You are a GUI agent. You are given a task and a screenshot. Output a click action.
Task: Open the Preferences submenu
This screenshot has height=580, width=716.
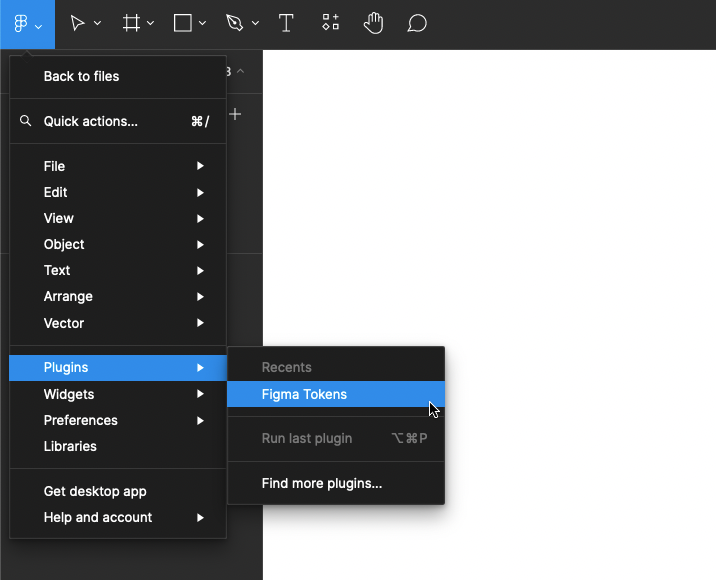pyautogui.click(x=118, y=420)
